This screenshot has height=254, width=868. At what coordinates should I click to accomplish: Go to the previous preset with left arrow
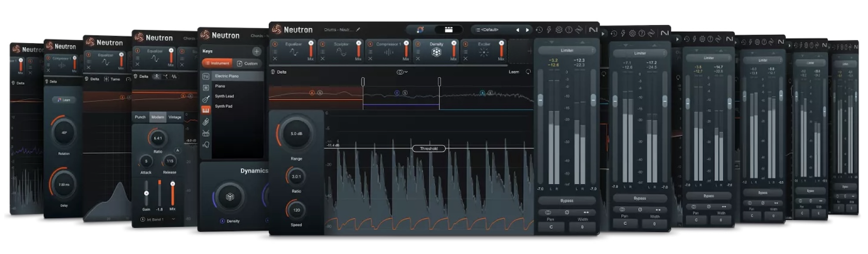click(x=518, y=30)
